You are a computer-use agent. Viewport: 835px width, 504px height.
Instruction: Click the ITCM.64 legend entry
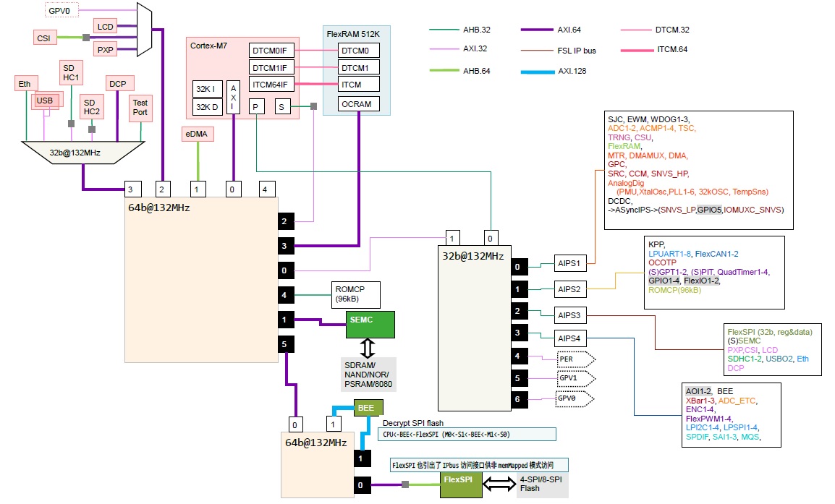click(x=655, y=49)
